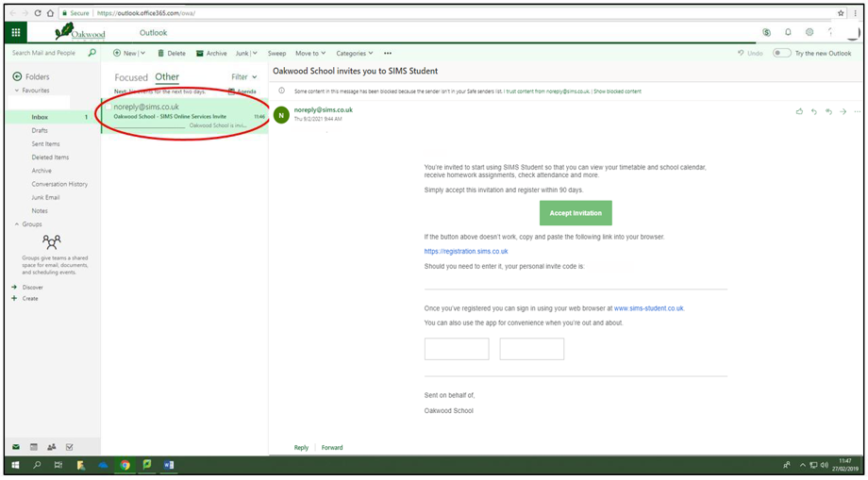Image resolution: width=868 pixels, height=480 pixels.
Task: Archive the message from the toolbar
Action: 211,53
